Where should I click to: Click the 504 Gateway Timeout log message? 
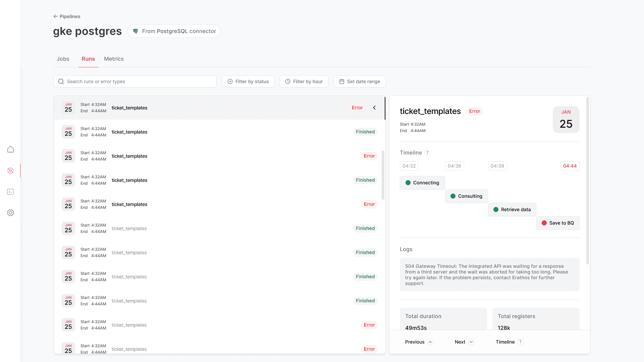490,275
